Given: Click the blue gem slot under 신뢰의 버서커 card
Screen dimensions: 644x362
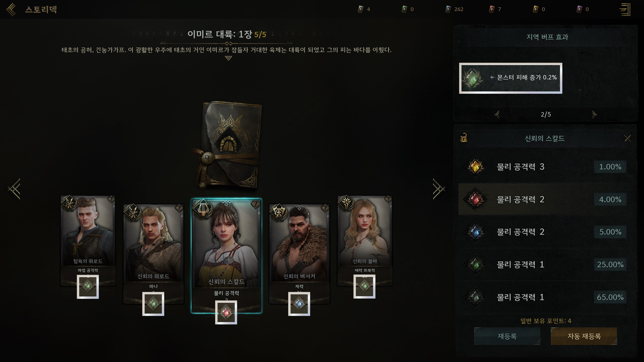Looking at the screenshot, I should pyautogui.click(x=299, y=304).
